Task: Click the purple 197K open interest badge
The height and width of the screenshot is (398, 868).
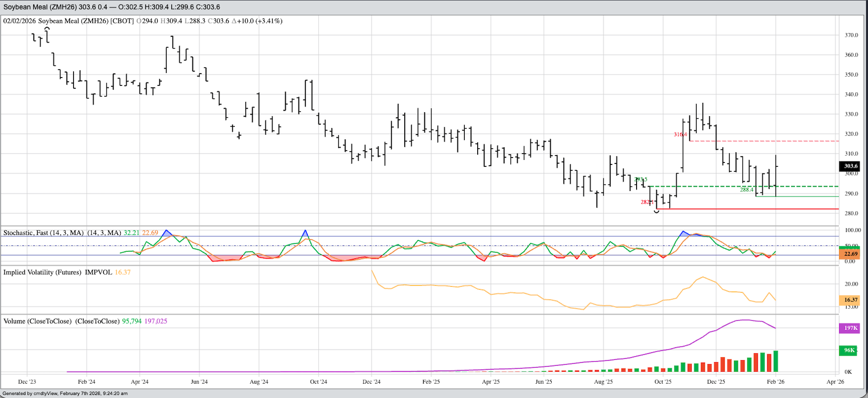Action: click(x=850, y=328)
